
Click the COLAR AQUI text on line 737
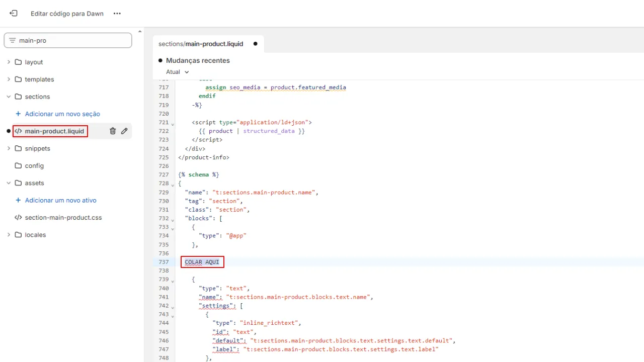pyautogui.click(x=202, y=262)
